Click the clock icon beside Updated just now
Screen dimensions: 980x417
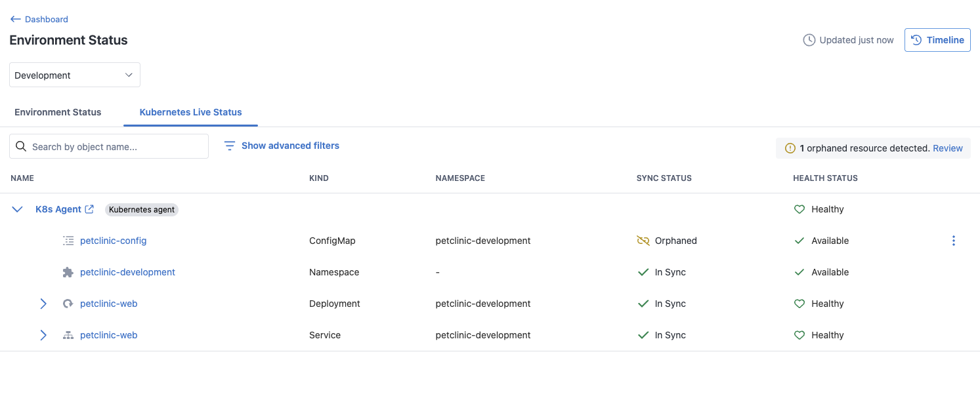[x=809, y=40]
